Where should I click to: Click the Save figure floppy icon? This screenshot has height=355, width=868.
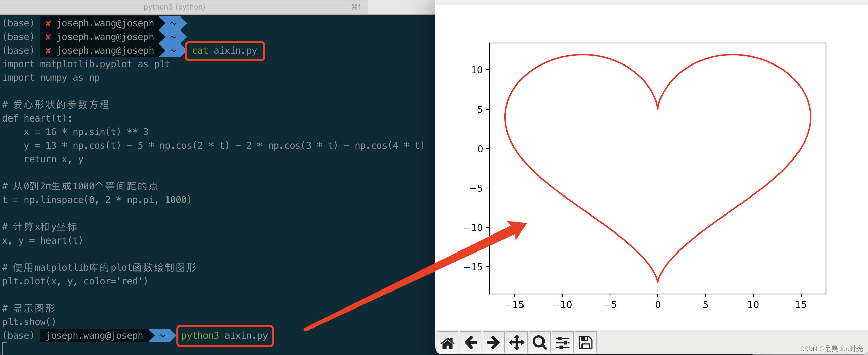coord(586,342)
